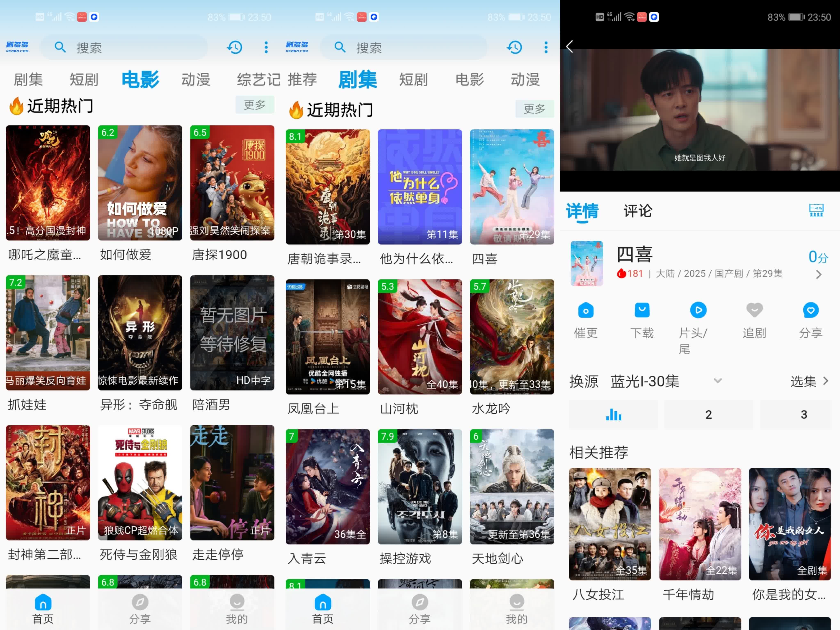Image resolution: width=840 pixels, height=630 pixels.
Task: Tap the 片头/尾 skip intro icon
Action: [x=698, y=310]
